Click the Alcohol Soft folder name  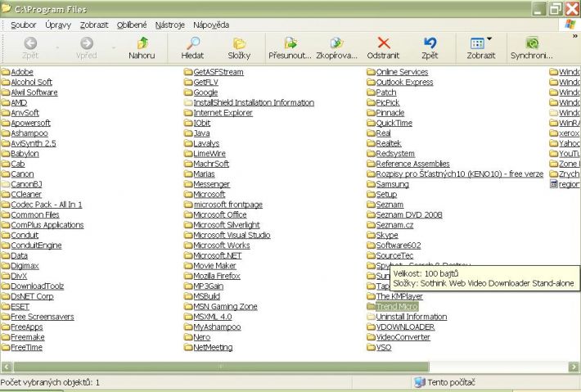[x=31, y=83]
